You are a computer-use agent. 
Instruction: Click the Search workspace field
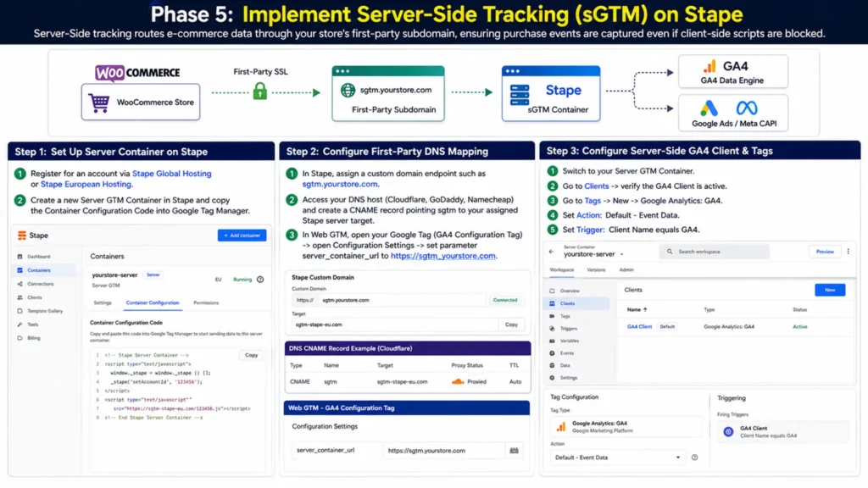(714, 252)
